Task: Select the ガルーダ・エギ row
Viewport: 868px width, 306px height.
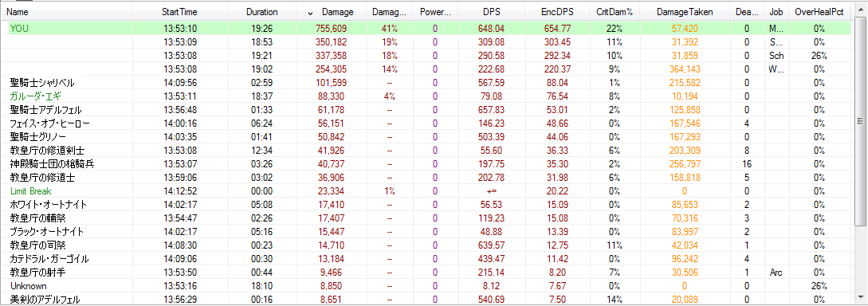Action: click(426, 96)
